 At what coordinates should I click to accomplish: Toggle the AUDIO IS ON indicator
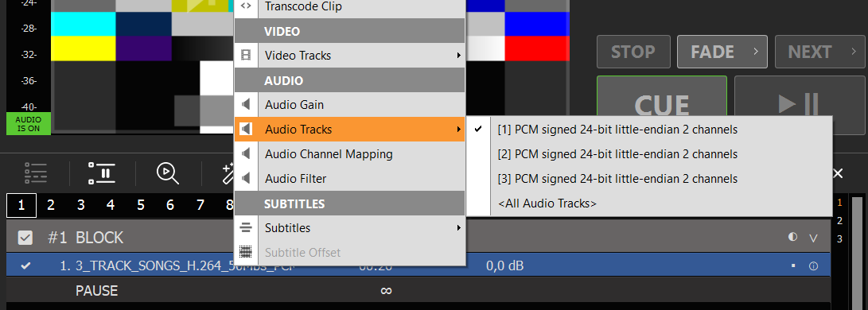click(28, 124)
